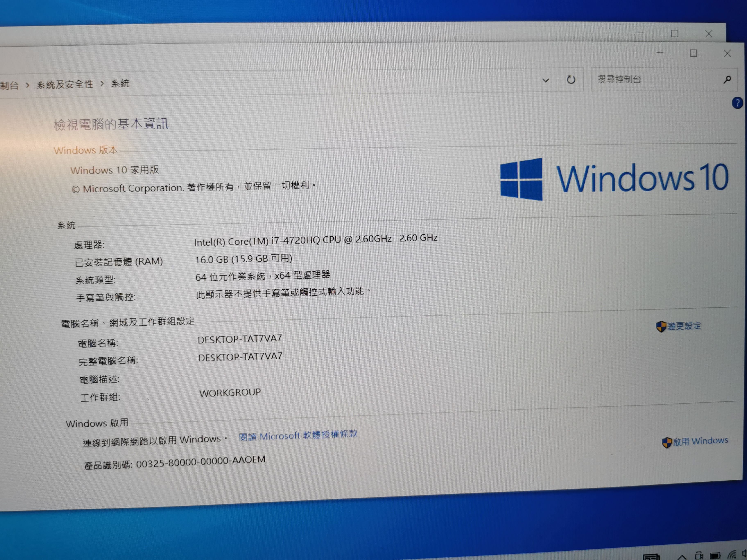Viewport: 747px width, 560px height.
Task: Open the Wi-Fi network tray icon
Action: 731,554
